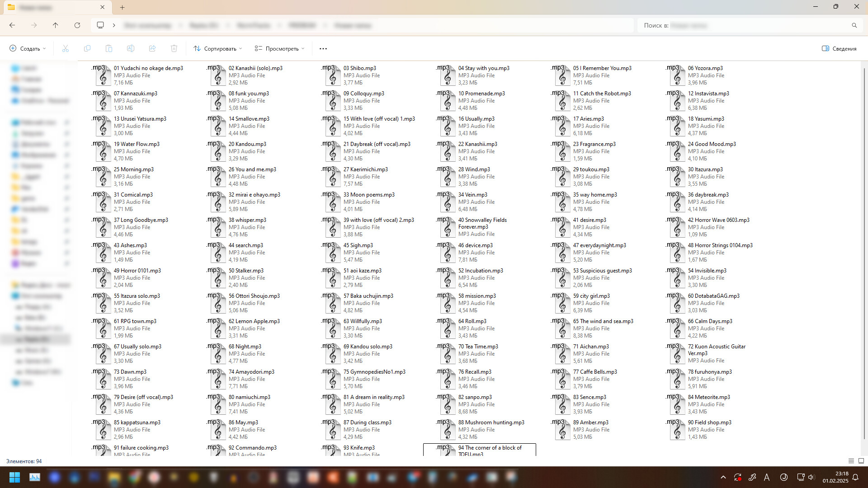The width and height of the screenshot is (868, 488).
Task: Toggle the Сведения details pane
Action: click(839, 48)
